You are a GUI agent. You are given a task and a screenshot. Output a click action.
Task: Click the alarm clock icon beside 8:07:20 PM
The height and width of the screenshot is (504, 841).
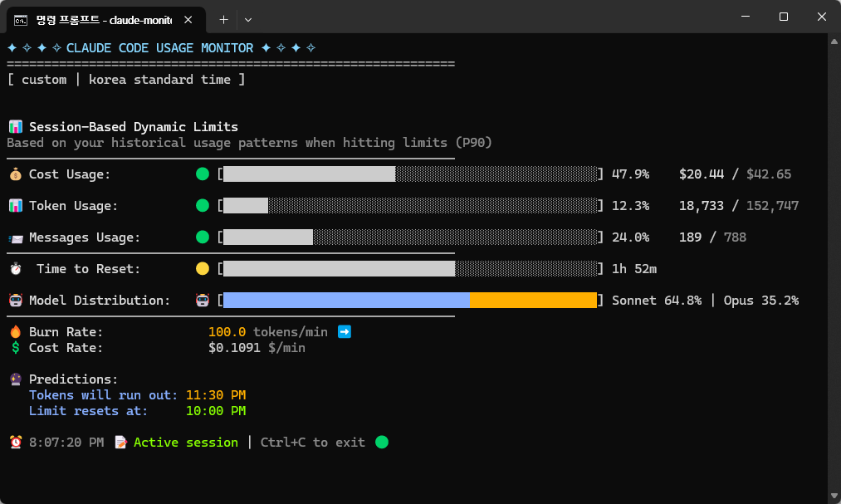tap(15, 443)
